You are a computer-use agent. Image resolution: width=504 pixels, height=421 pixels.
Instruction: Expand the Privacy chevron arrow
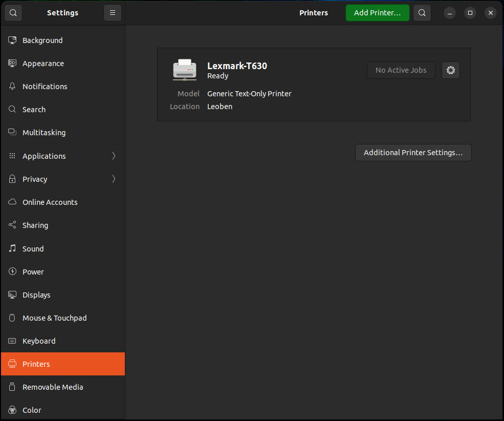point(114,179)
